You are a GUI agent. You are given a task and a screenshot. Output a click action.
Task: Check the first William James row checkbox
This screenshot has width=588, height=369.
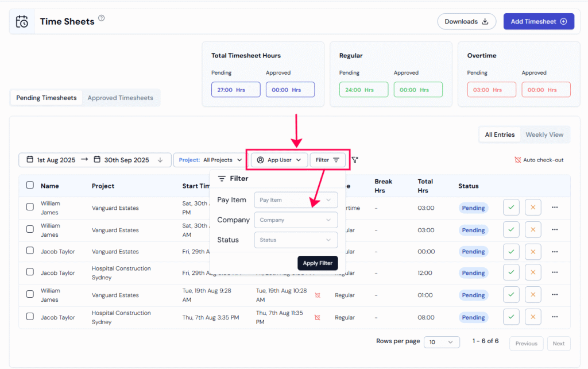click(30, 207)
